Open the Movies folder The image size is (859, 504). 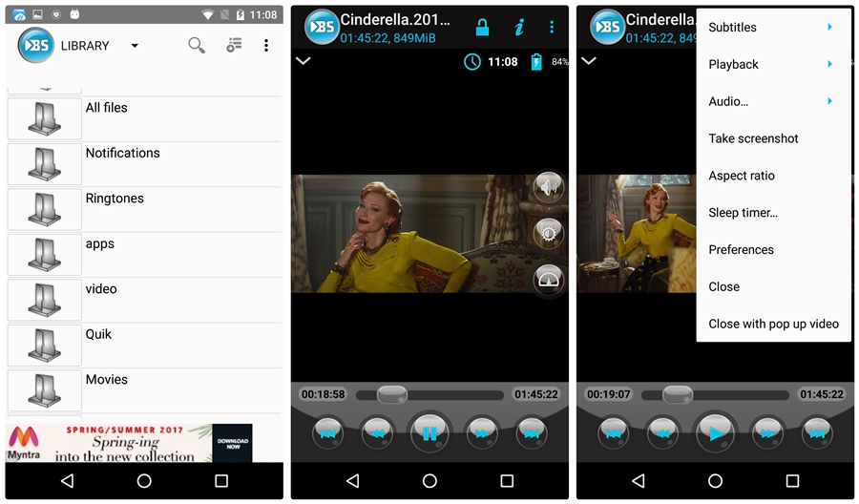pyautogui.click(x=144, y=390)
